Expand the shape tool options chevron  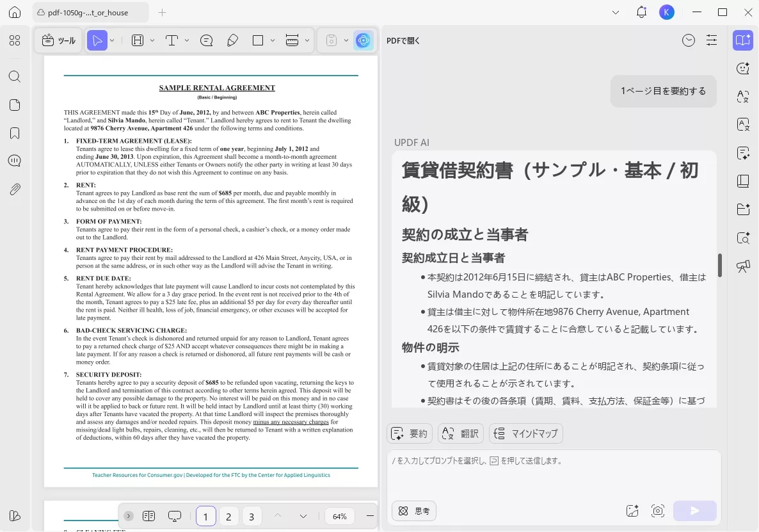pyautogui.click(x=273, y=40)
